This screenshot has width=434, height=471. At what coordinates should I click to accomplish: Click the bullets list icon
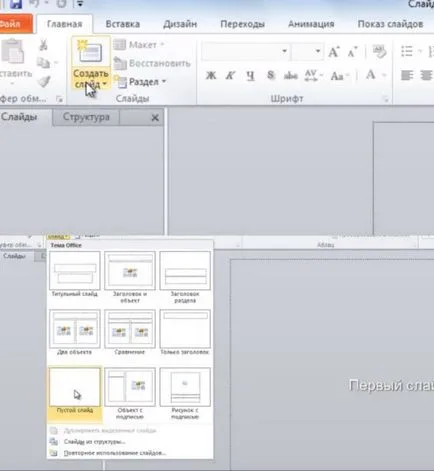coord(407,52)
